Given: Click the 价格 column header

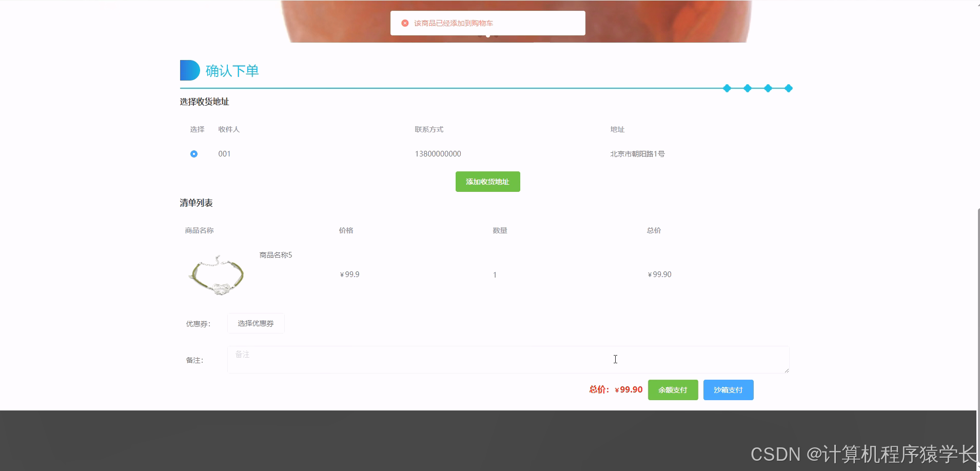Looking at the screenshot, I should (x=346, y=230).
